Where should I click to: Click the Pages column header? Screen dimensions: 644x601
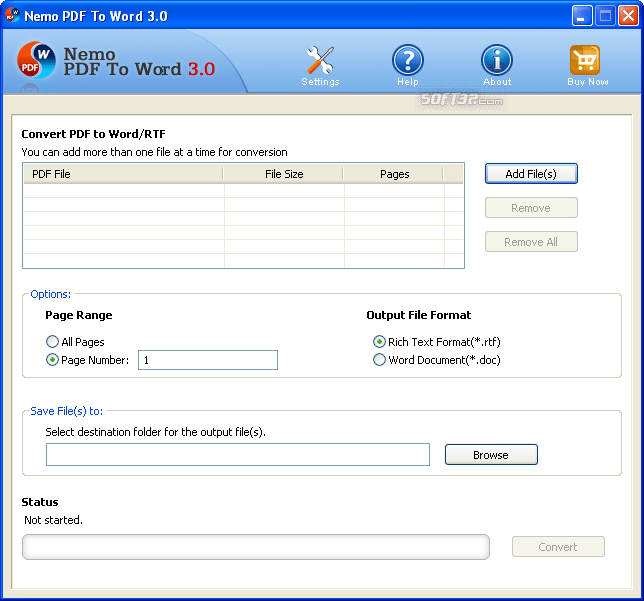pos(394,174)
